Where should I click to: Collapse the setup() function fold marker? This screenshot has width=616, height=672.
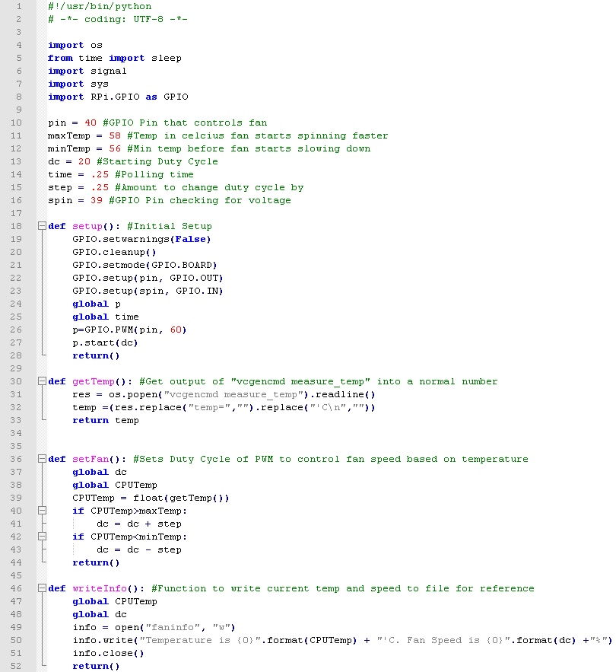pos(42,226)
